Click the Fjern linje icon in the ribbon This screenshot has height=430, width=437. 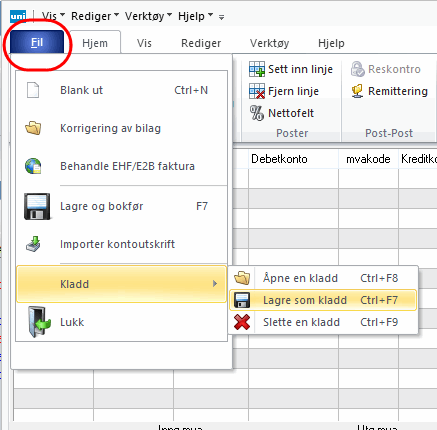pos(257,91)
